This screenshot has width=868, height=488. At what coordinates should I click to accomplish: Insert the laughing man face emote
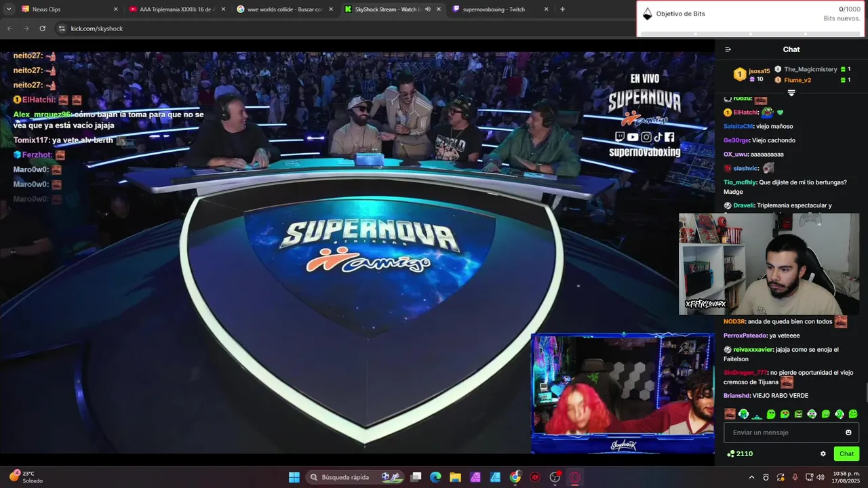pyautogui.click(x=730, y=413)
